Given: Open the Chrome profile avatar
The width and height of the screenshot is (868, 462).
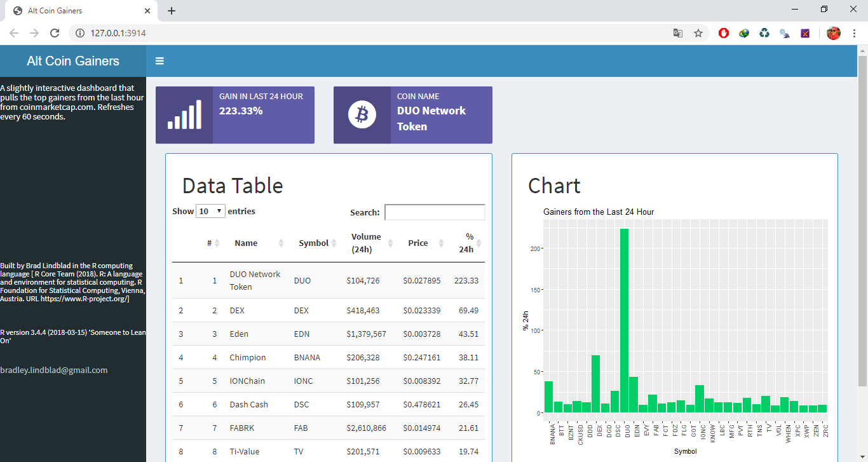Looking at the screenshot, I should pyautogui.click(x=834, y=33).
